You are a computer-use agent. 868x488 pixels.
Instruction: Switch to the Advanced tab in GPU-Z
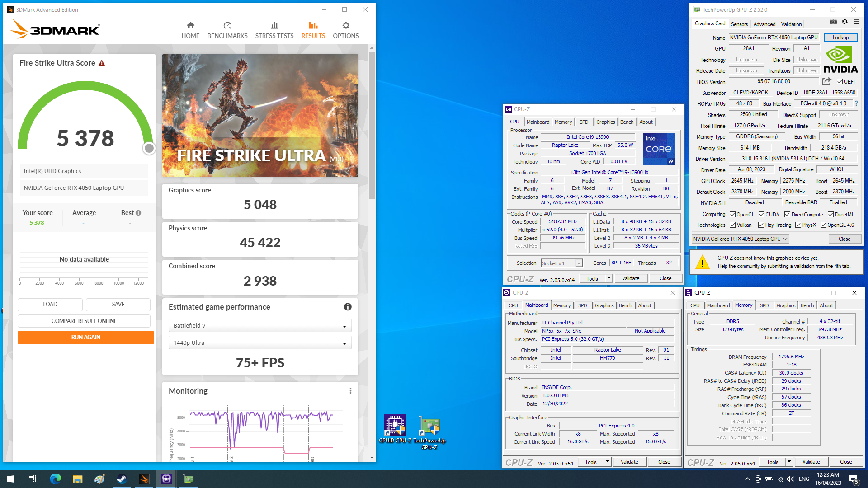[764, 24]
